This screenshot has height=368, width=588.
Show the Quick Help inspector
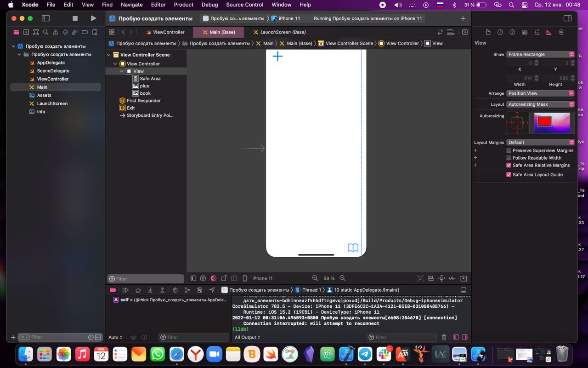[512, 32]
